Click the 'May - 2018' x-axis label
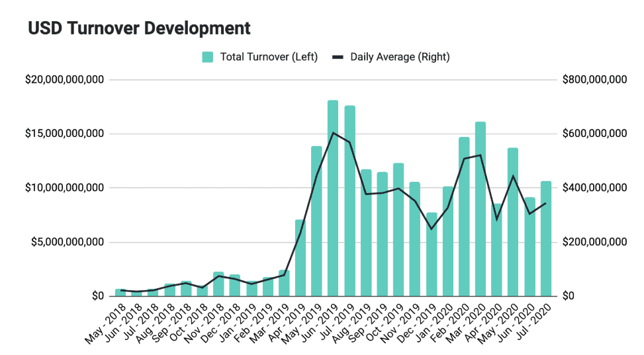This screenshot has width=644, height=355. (x=105, y=323)
